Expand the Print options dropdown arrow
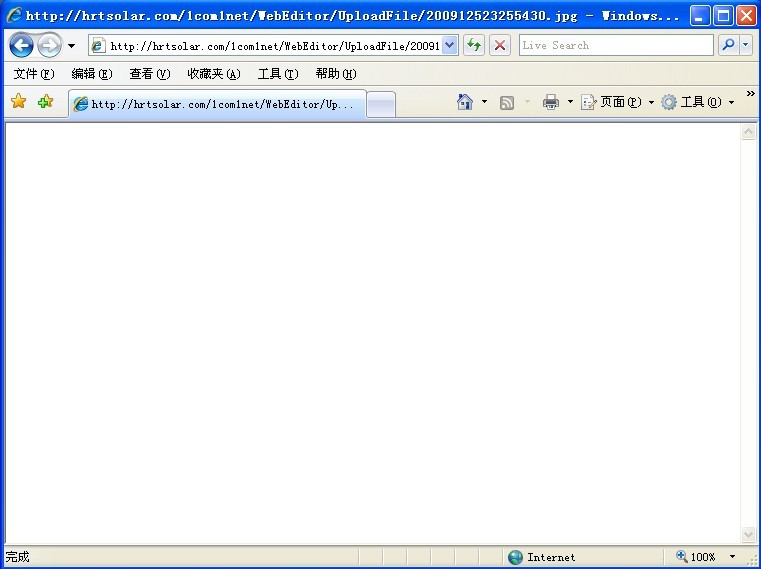The width and height of the screenshot is (761, 569). click(570, 102)
